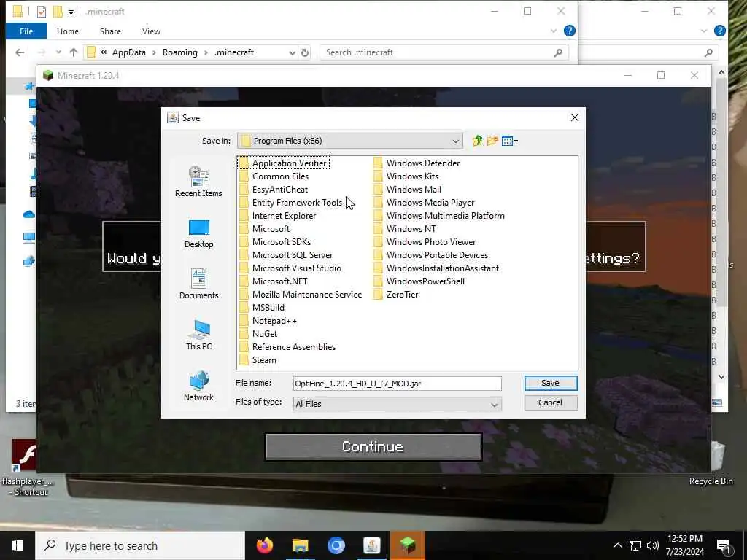Viewport: 747px width, 560px height.
Task: Select the Windows Kits folder
Action: click(406, 176)
